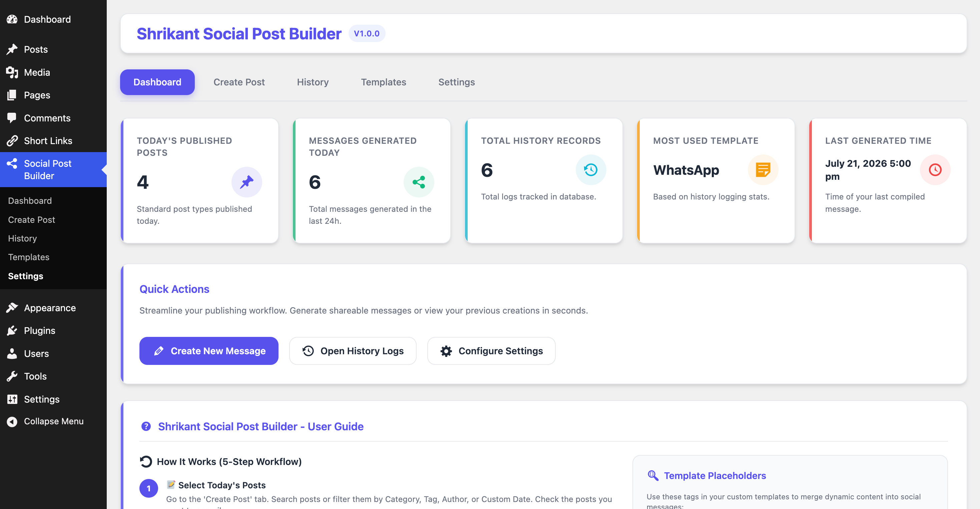The width and height of the screenshot is (980, 509).
Task: Click the Collapse Menu label
Action: point(54,422)
